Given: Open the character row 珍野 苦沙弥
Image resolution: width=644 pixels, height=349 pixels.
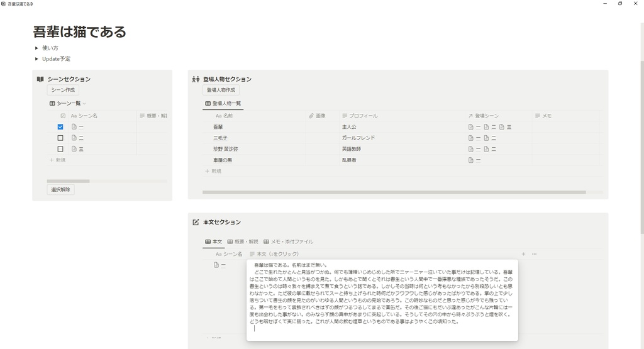Looking at the screenshot, I should (x=226, y=150).
